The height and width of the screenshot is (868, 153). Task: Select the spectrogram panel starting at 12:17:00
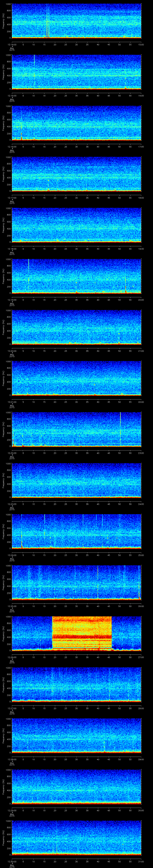[77, 174]
